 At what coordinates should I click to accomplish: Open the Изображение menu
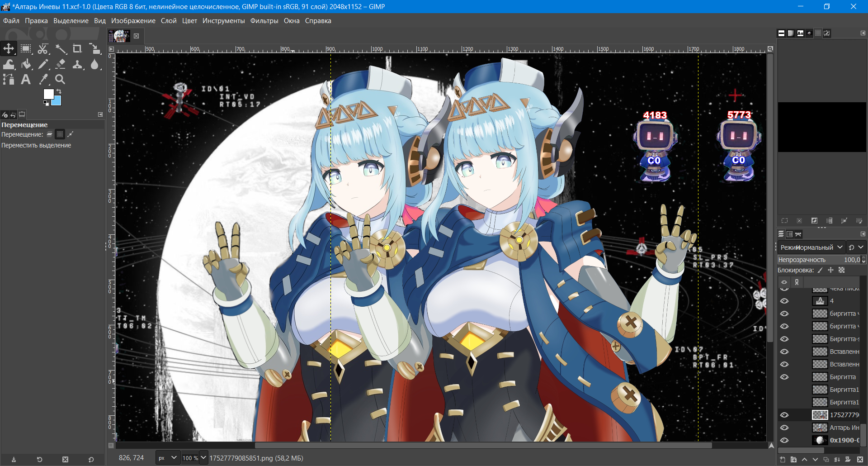pyautogui.click(x=133, y=21)
